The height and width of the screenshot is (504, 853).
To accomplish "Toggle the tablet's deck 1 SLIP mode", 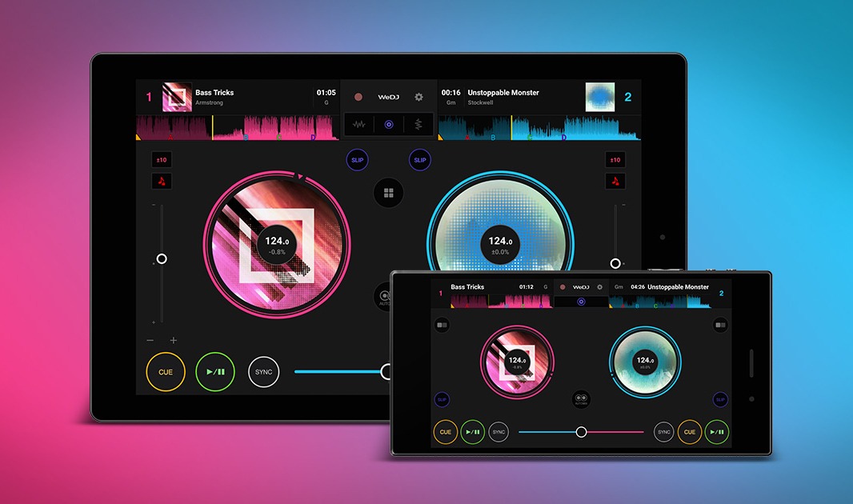I will click(357, 160).
